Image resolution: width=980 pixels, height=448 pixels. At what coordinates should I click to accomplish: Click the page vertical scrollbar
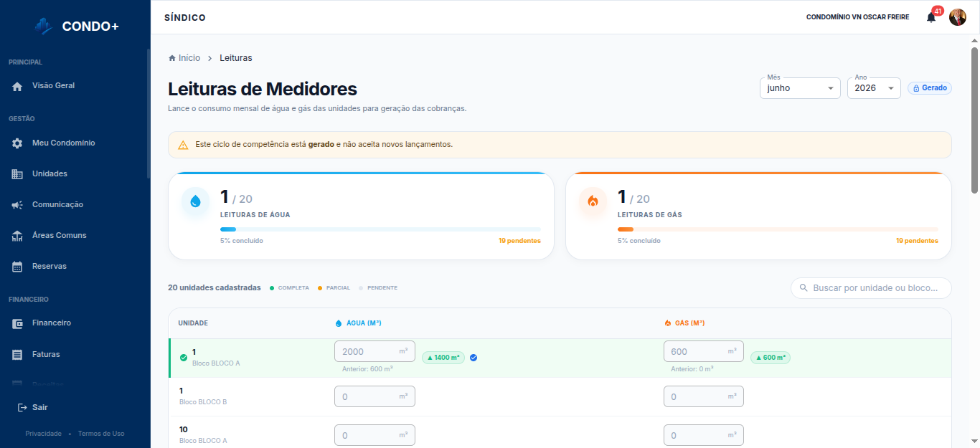974,120
